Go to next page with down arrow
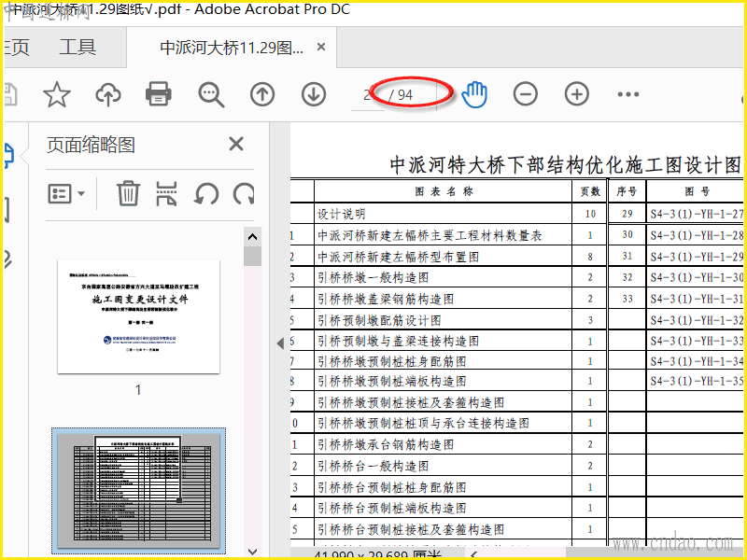747x560 pixels. (314, 94)
